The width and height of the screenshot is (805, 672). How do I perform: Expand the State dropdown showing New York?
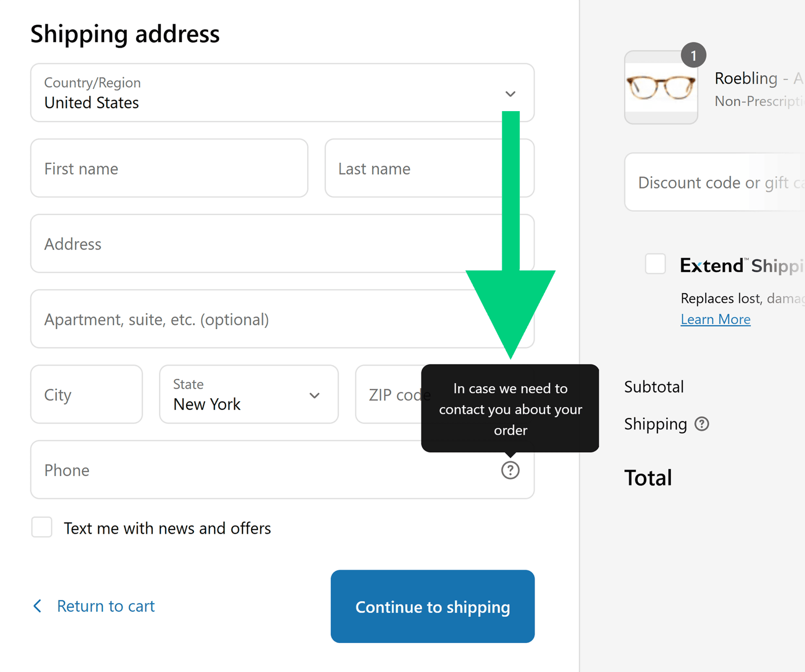[249, 394]
